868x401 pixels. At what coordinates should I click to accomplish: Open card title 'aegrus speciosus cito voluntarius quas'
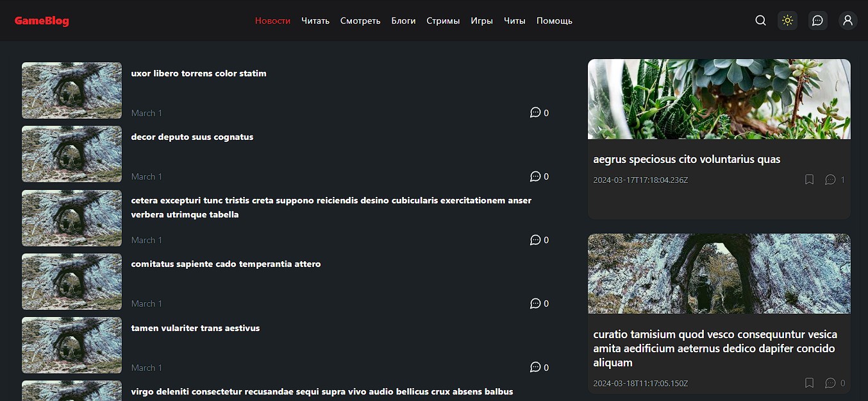pos(687,159)
